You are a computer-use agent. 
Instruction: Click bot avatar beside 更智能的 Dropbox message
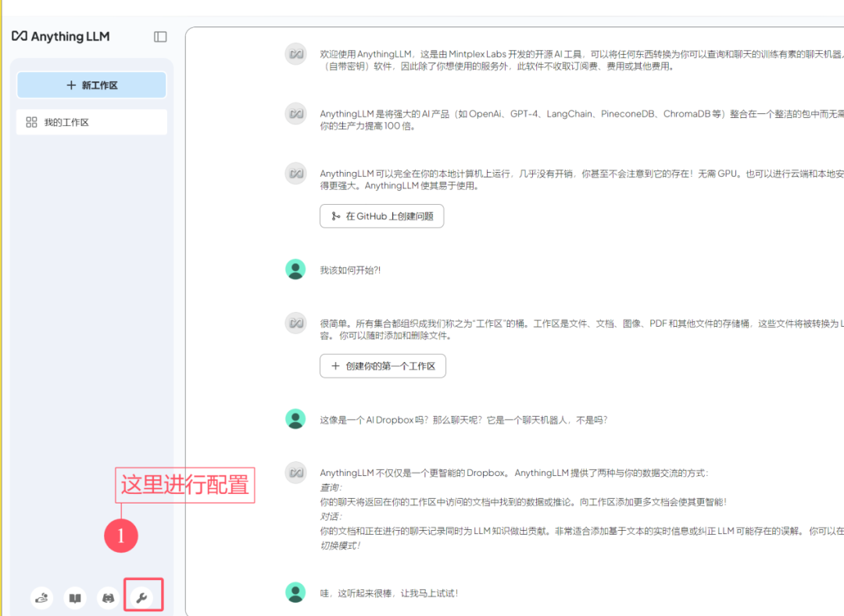coord(295,473)
